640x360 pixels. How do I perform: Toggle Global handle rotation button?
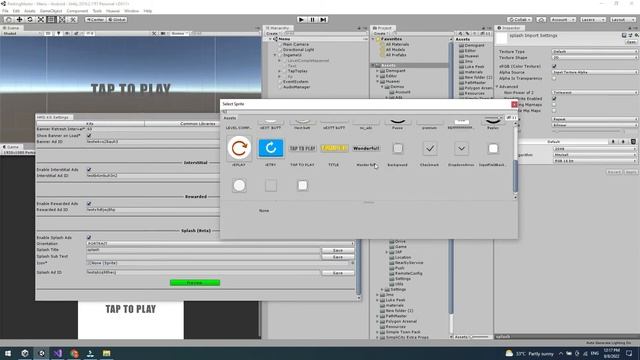point(117,20)
